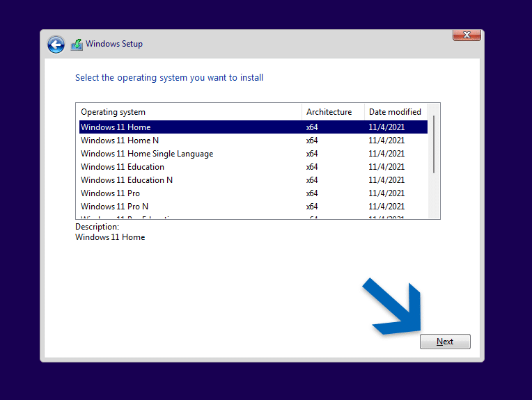The height and width of the screenshot is (400, 532).
Task: Click x64 cell in Windows 11 Pro row
Action: click(x=312, y=193)
